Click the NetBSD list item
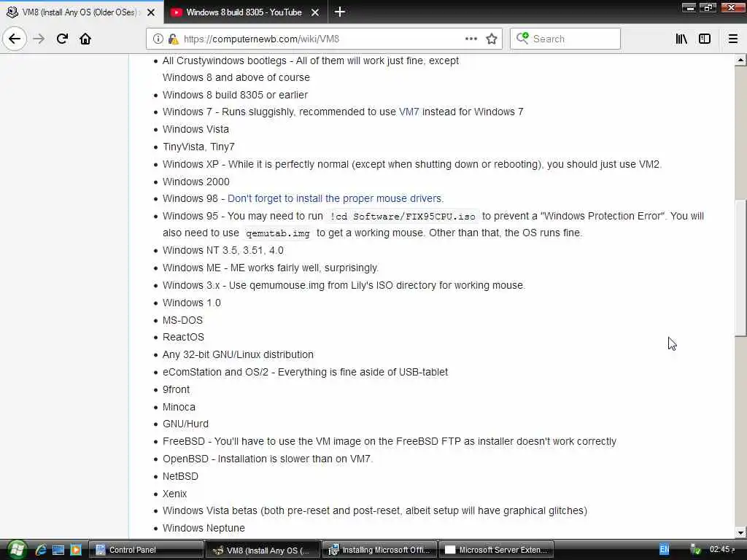This screenshot has height=560, width=747. tap(180, 476)
